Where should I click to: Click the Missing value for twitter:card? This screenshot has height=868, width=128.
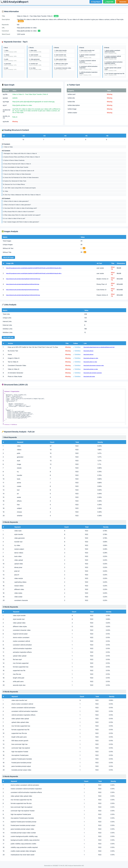click(110, 94)
